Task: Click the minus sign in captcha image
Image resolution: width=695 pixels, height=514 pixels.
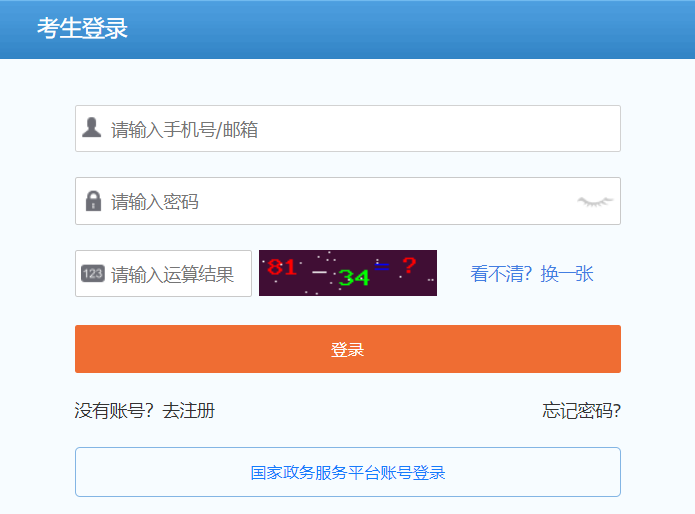Action: click(319, 272)
